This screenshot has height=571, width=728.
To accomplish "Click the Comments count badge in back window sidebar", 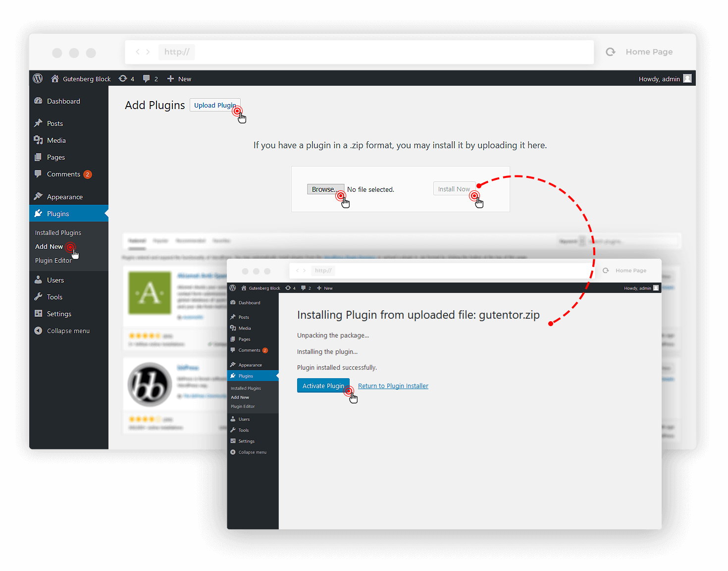I will [x=88, y=174].
